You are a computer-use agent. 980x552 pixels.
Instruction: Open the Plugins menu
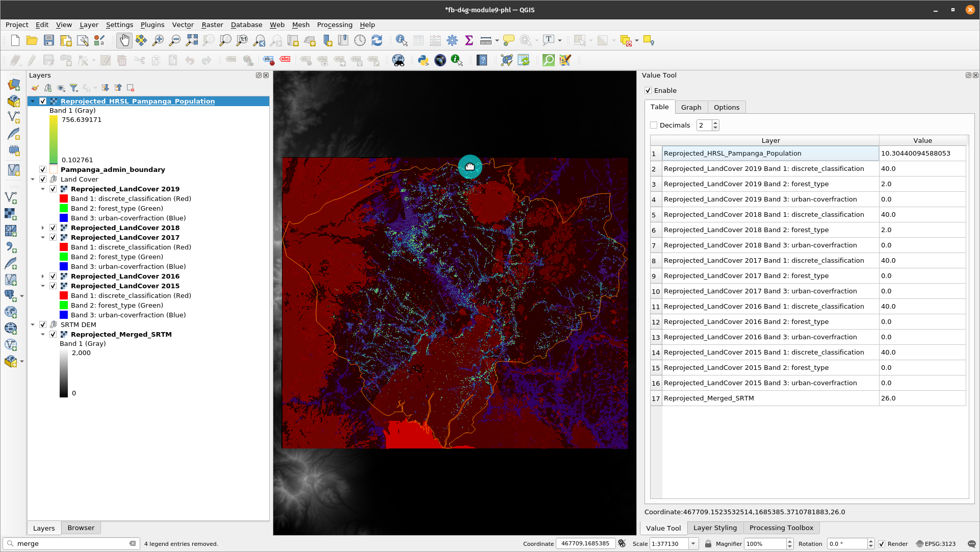pyautogui.click(x=152, y=24)
